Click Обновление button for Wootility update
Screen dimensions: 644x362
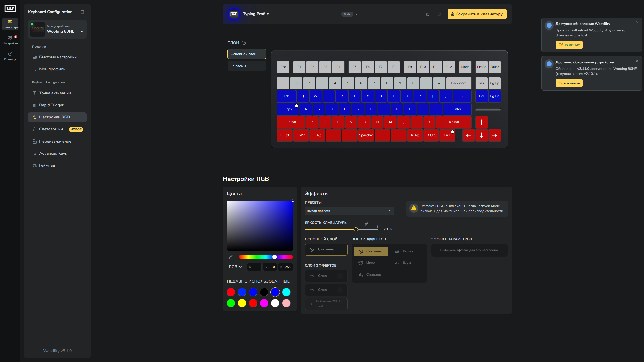(x=569, y=45)
